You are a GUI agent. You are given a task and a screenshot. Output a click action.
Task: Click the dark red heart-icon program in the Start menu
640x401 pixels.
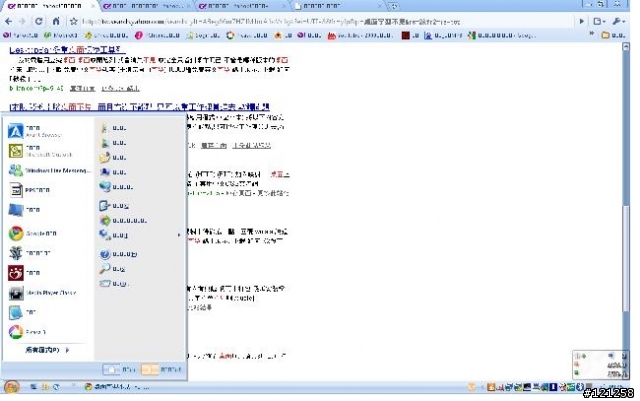[24, 272]
